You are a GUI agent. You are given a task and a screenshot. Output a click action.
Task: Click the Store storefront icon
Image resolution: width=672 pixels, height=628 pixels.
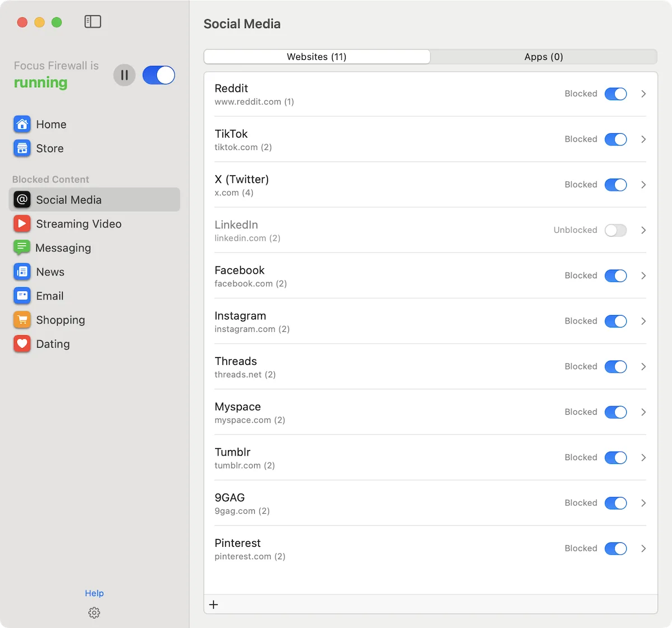pyautogui.click(x=22, y=148)
